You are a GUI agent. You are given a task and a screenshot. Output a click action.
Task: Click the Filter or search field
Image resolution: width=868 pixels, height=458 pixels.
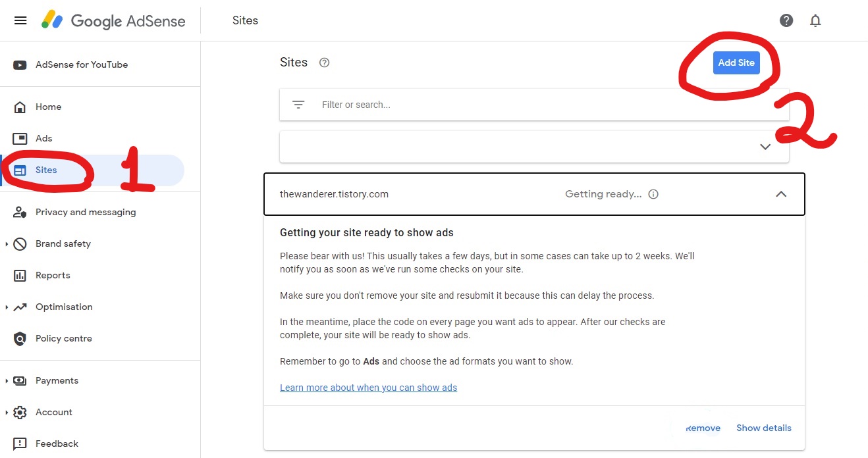pyautogui.click(x=534, y=105)
